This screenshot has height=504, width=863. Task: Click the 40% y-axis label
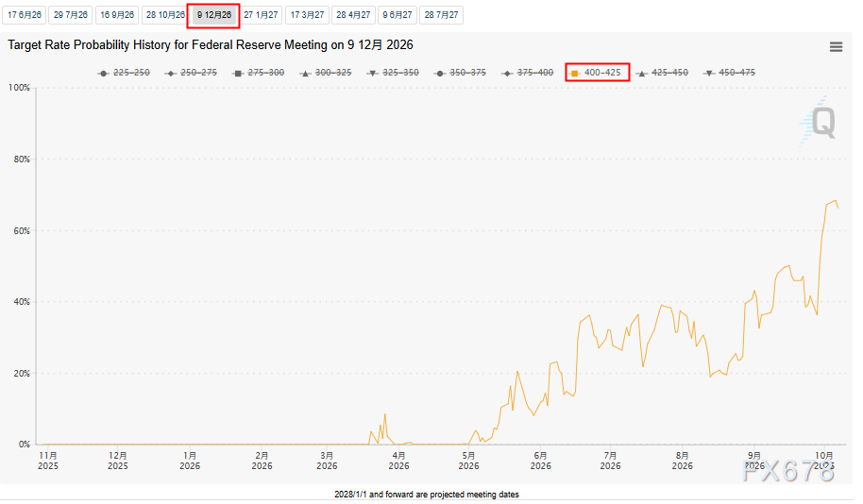[x=22, y=301]
